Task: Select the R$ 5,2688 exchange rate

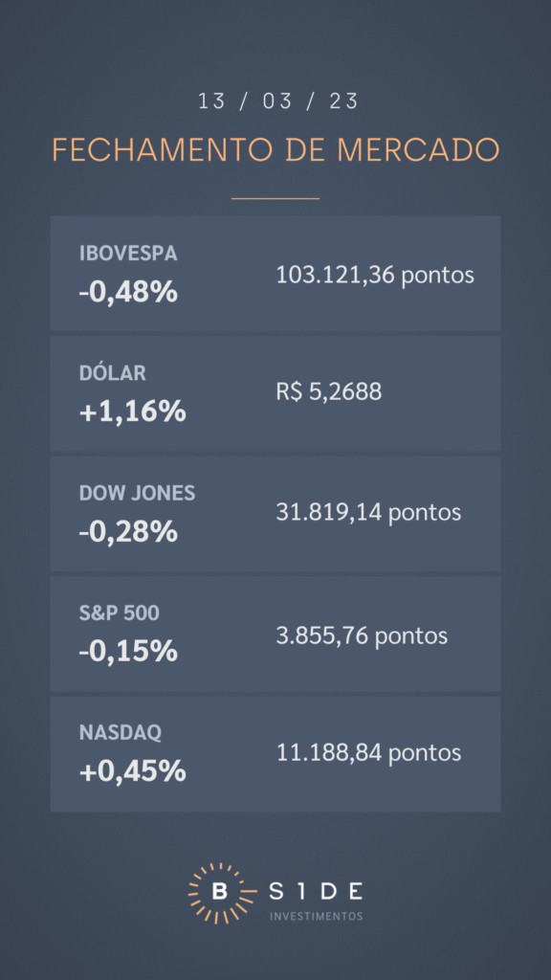Action: point(329,392)
